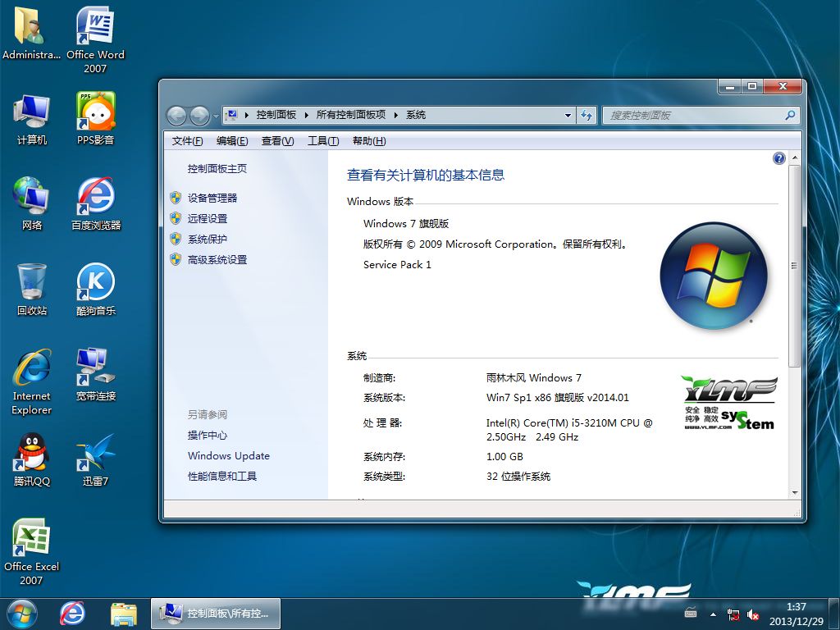This screenshot has height=630, width=840.
Task: Open the 工具(T) menu
Action: (323, 141)
